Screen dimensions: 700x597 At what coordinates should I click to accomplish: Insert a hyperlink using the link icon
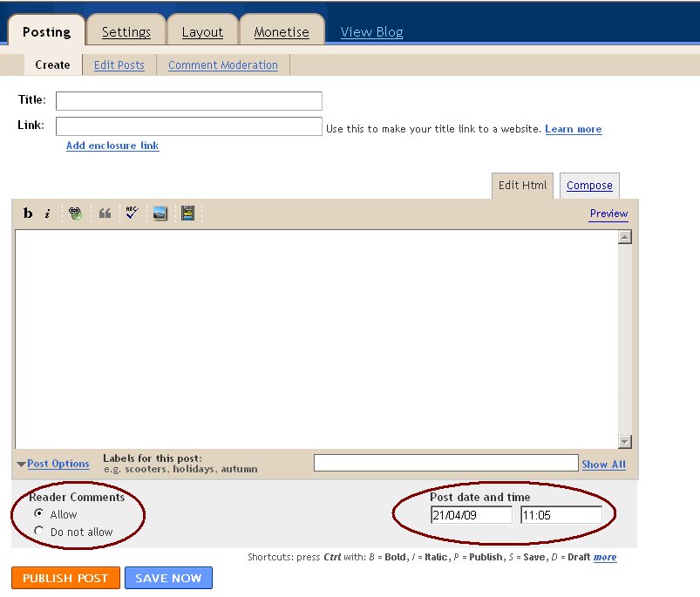(x=75, y=214)
